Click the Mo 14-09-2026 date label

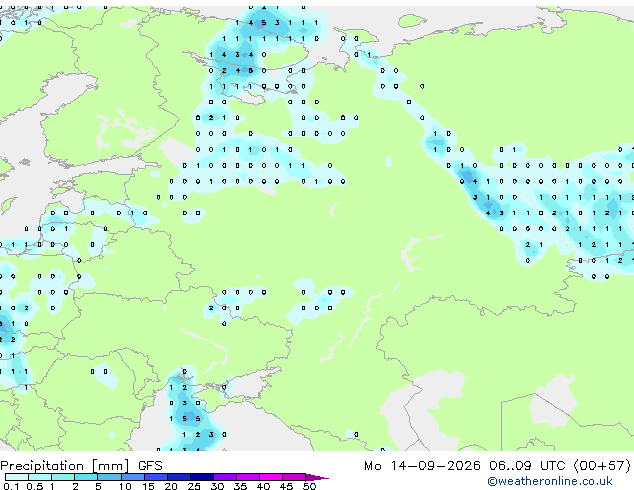pos(422,466)
